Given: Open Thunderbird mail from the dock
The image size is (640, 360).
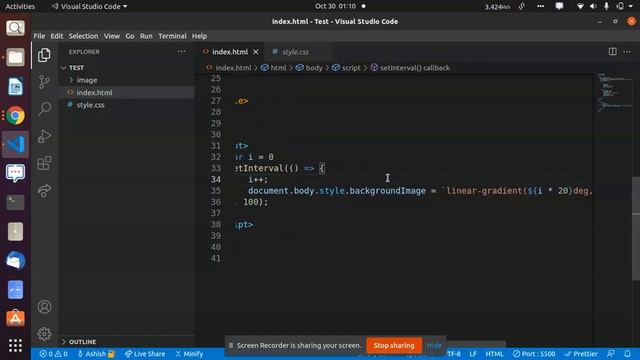Looking at the screenshot, I should 16,260.
